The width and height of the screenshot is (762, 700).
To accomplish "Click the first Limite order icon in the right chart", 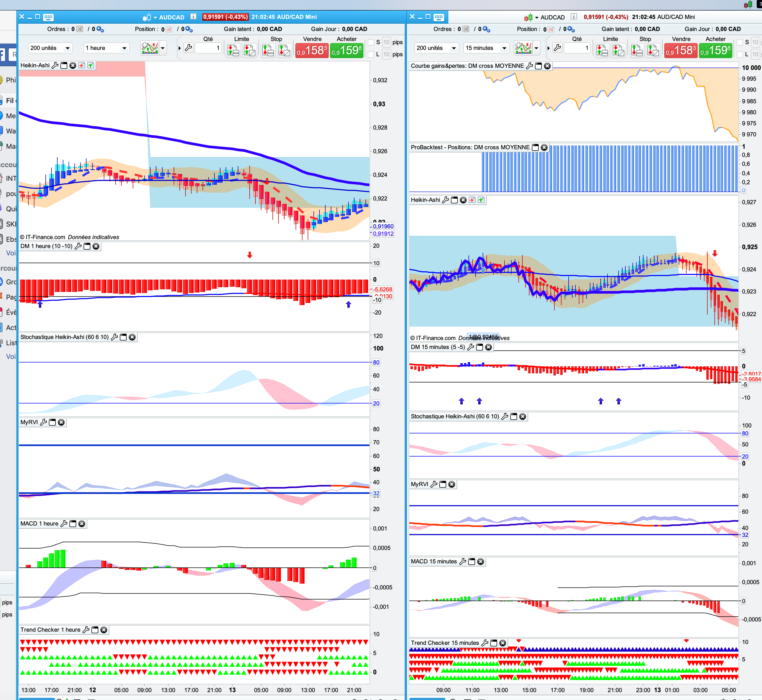I will click(602, 50).
